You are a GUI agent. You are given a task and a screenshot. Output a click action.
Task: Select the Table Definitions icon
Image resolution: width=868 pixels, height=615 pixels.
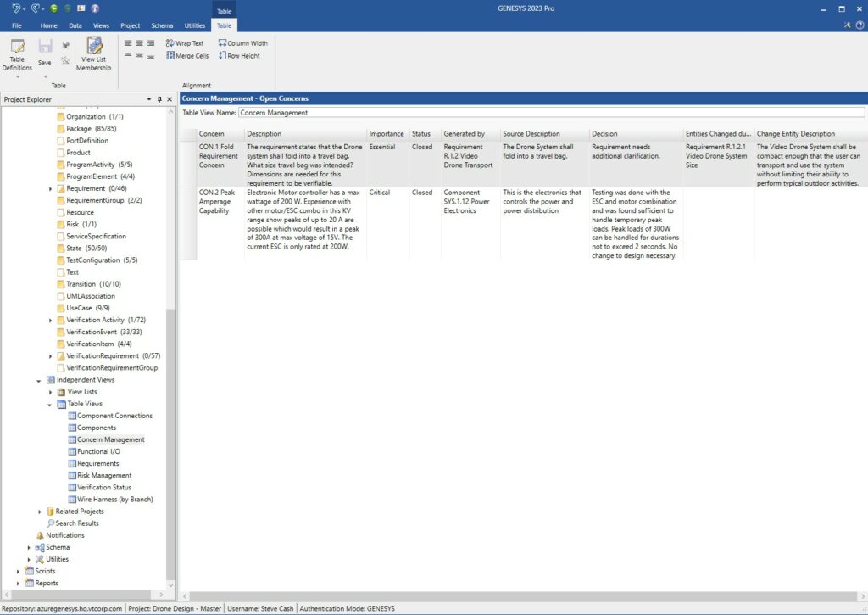pyautogui.click(x=17, y=53)
